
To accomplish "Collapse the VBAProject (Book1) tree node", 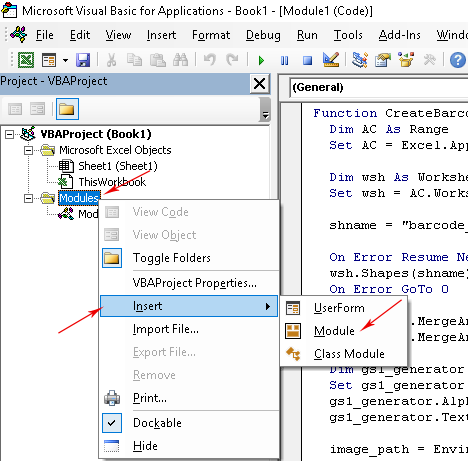I will point(10,134).
